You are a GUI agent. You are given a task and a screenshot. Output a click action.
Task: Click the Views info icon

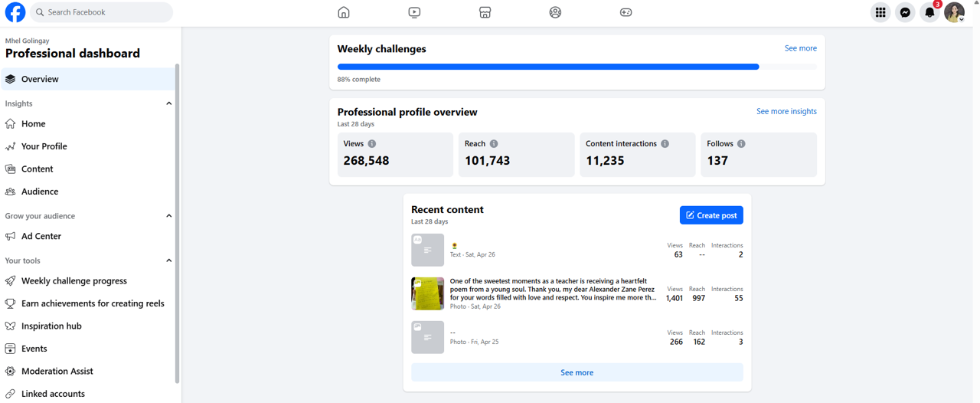tap(372, 144)
